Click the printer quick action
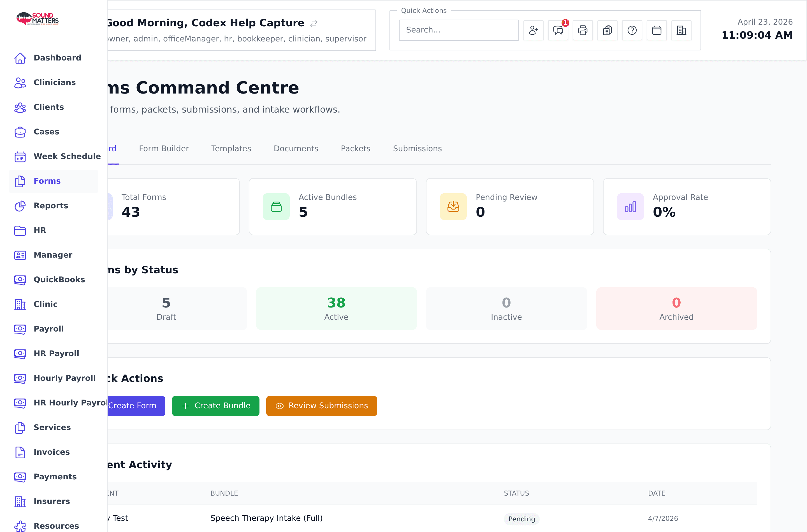The image size is (807, 532). (x=583, y=30)
